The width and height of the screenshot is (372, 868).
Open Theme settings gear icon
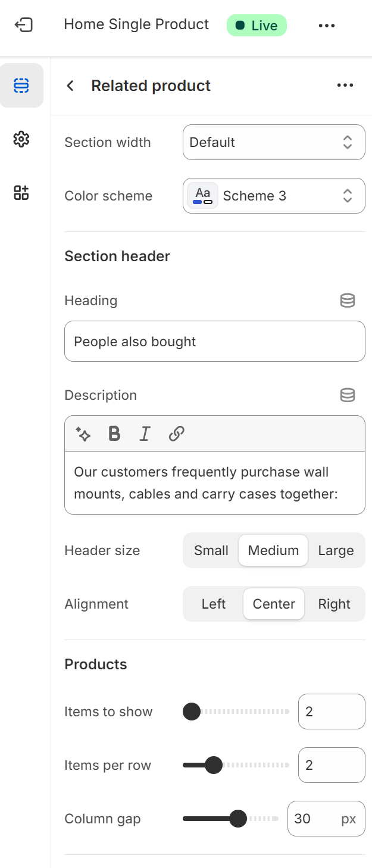pos(22,139)
